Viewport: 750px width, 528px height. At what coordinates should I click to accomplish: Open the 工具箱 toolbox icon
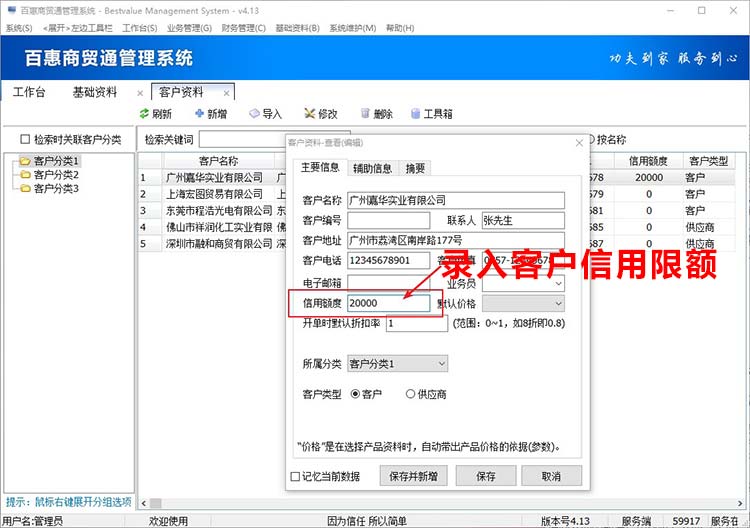[x=416, y=113]
